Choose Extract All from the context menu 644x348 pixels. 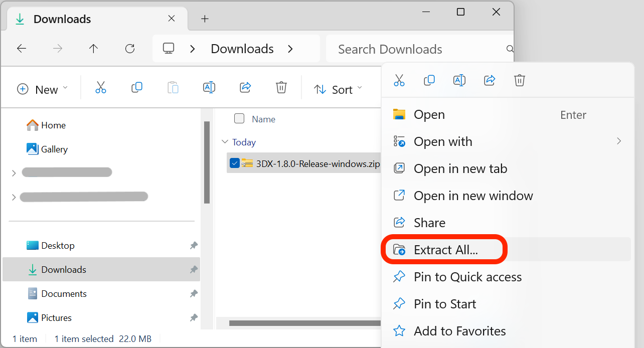(445, 249)
